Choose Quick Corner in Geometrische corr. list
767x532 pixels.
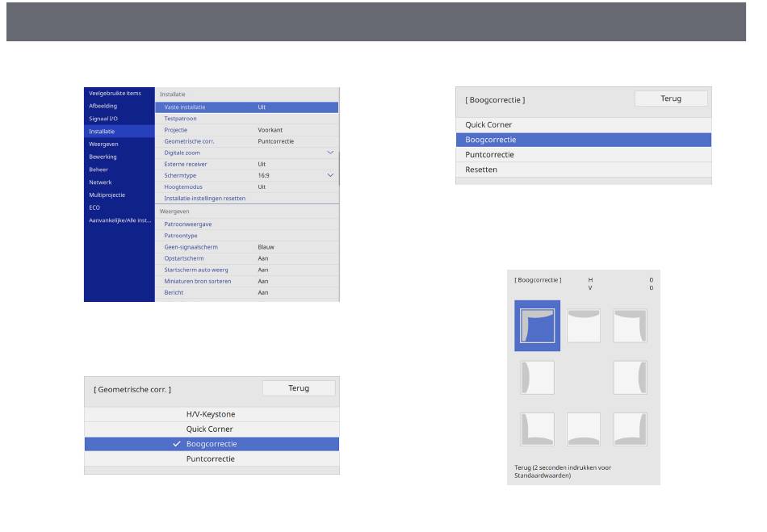(x=212, y=429)
